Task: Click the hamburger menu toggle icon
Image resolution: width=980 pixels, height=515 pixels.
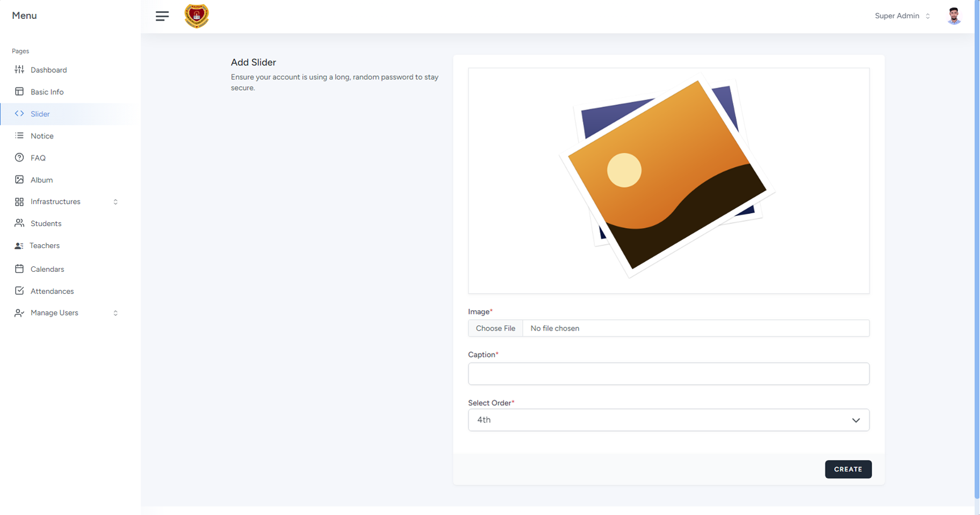Action: coord(162,16)
